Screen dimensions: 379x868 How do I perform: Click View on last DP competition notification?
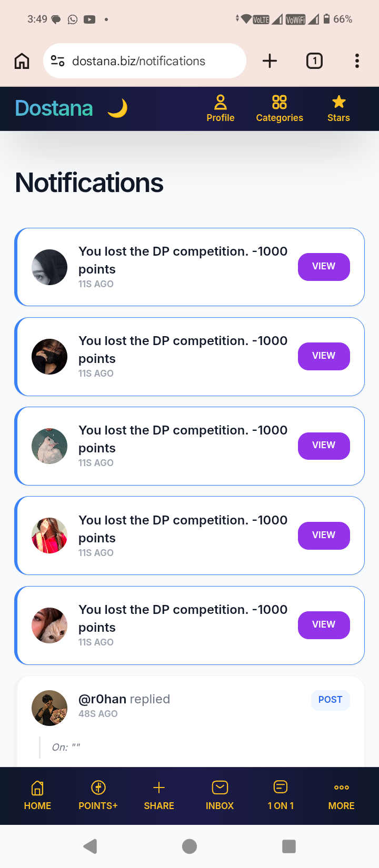(324, 625)
